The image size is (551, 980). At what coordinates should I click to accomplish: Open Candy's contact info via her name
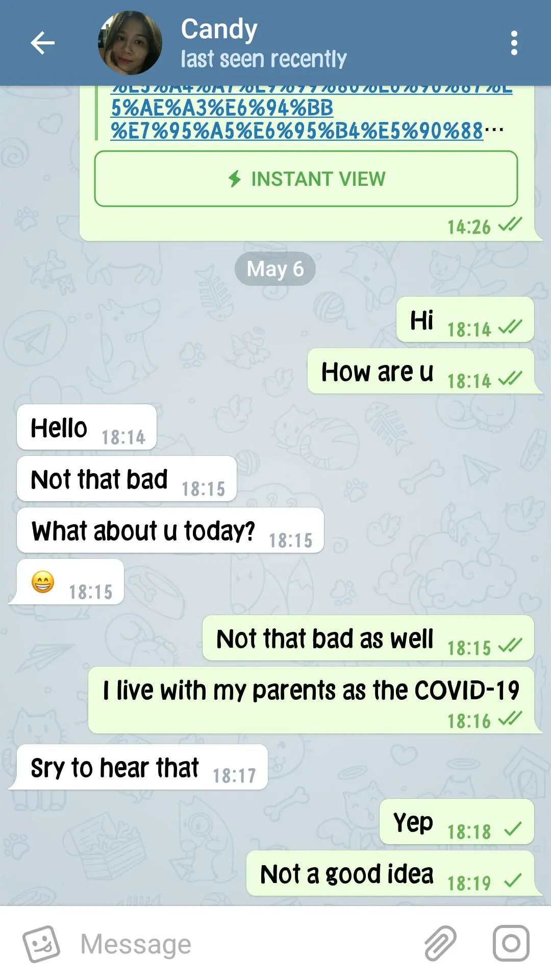click(219, 30)
